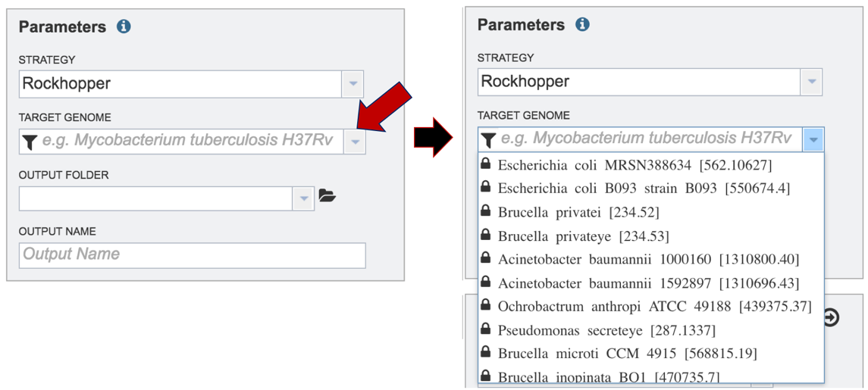
Task: Open the folder browse icon next to Output Folder
Action: click(x=327, y=195)
